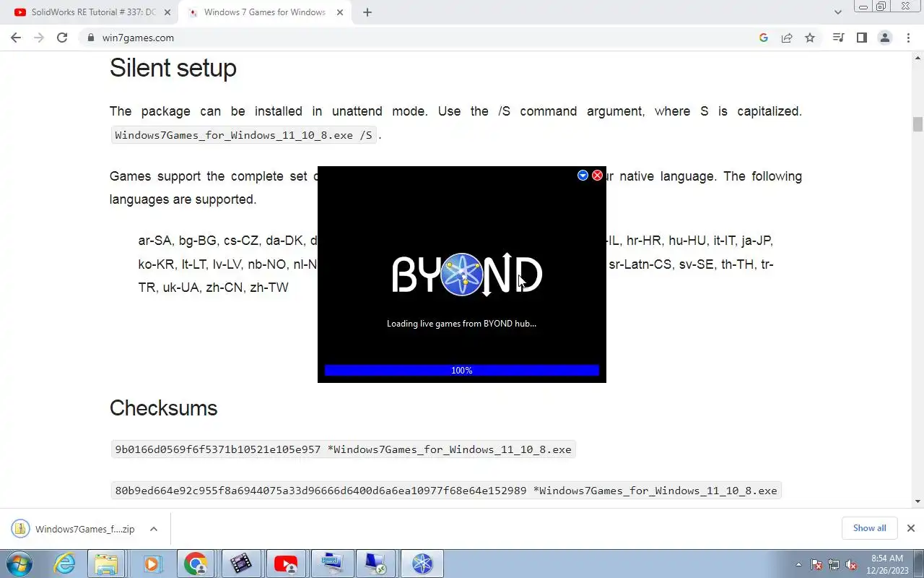Click the win7games.com address bar
This screenshot has height=578, width=924.
pyautogui.click(x=419, y=38)
